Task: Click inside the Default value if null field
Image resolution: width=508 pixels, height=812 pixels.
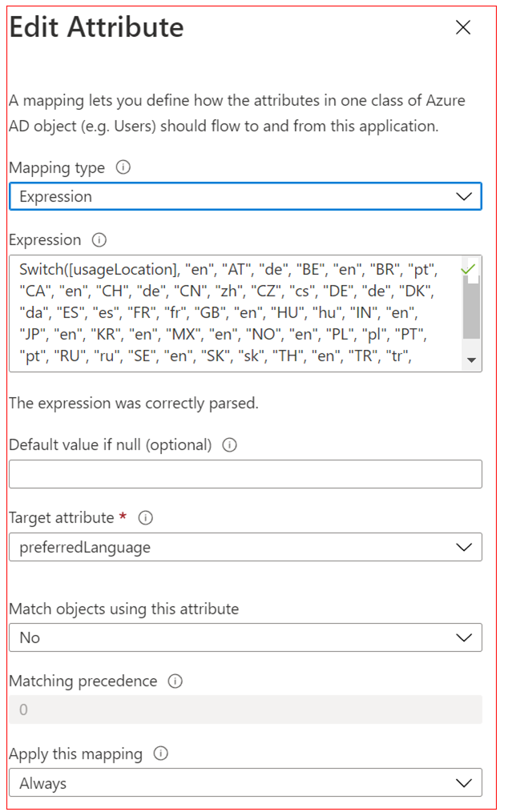Action: coord(240,474)
